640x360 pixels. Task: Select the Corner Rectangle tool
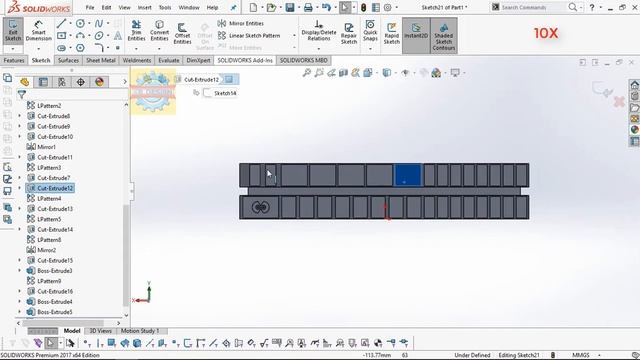pos(61,36)
